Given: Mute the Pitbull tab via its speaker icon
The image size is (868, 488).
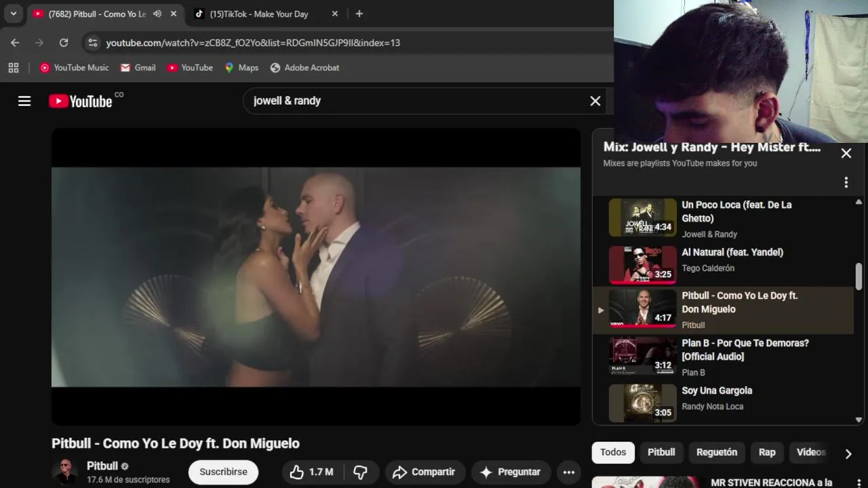Looking at the screenshot, I should pyautogui.click(x=157, y=14).
